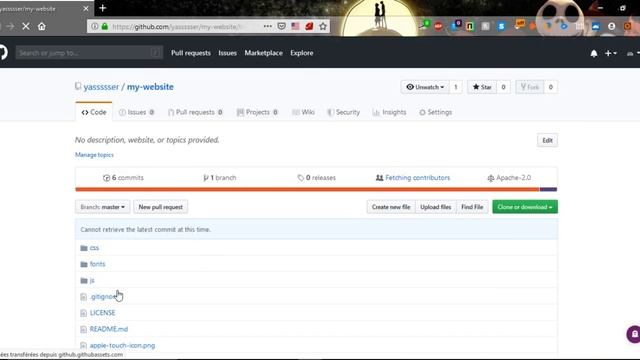Click New pull request button
Viewport: 640px width, 360px height.
click(x=160, y=207)
